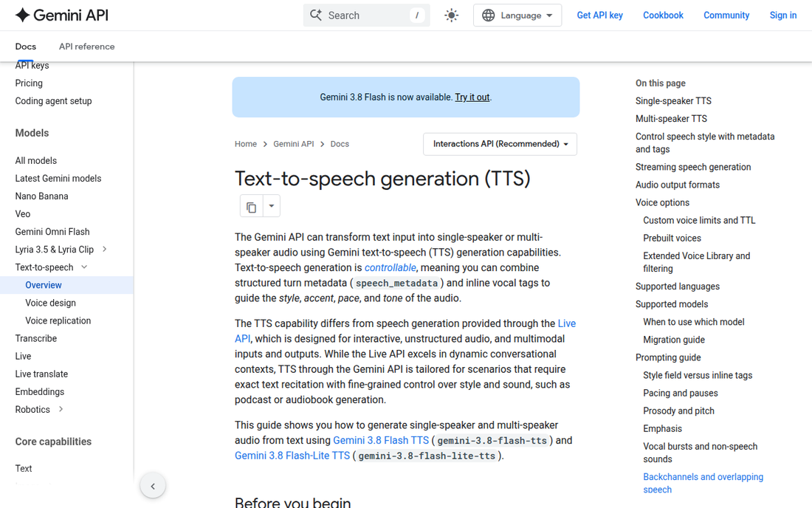
Task: Jump to Supported models
Action: (672, 304)
